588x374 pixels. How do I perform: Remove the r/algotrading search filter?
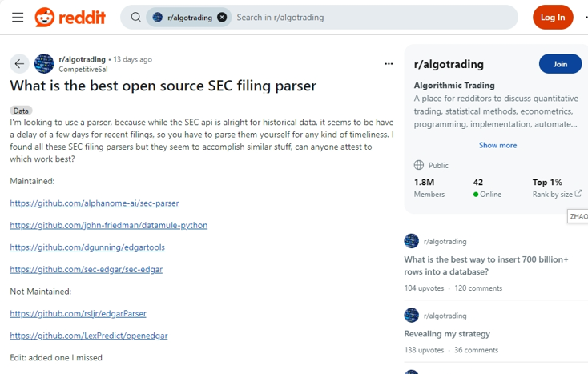tap(222, 18)
